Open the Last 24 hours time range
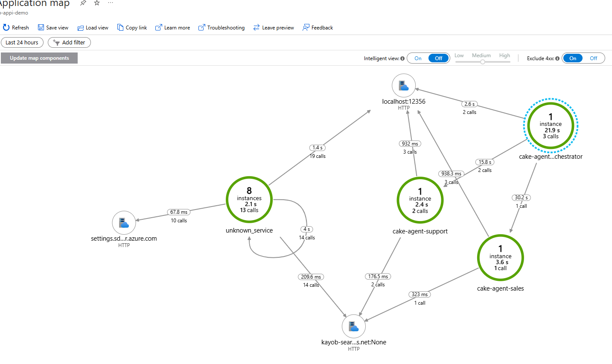 pyautogui.click(x=22, y=42)
